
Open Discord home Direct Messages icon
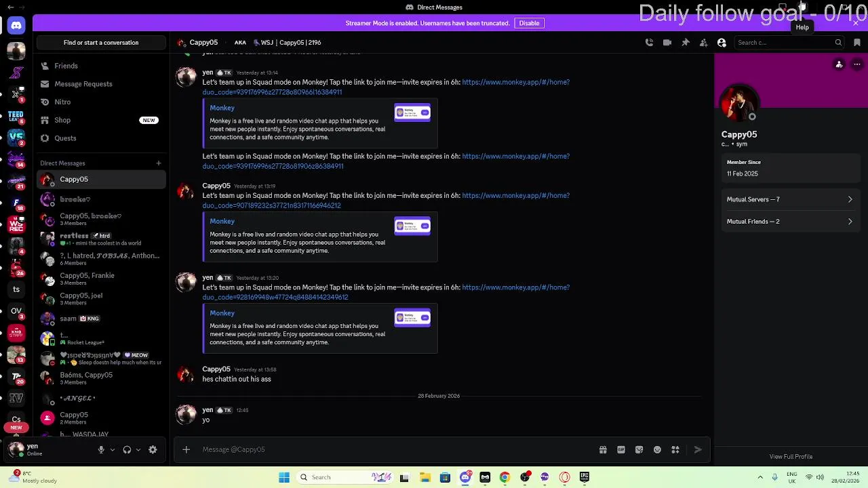(16, 26)
